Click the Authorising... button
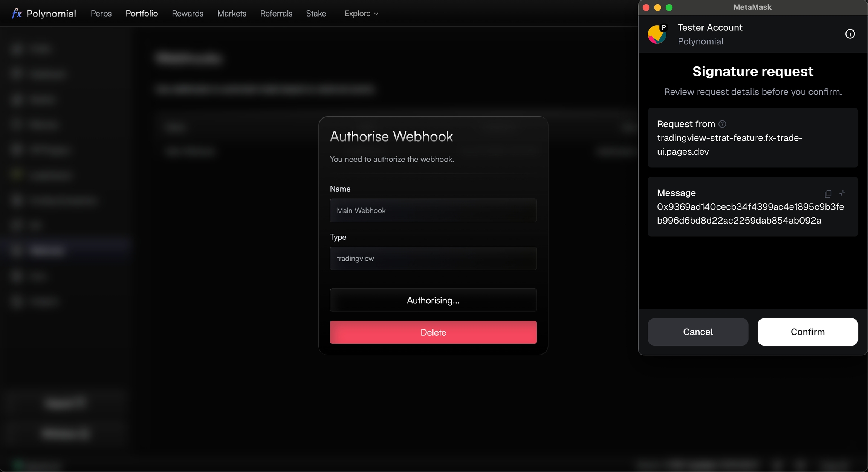The width and height of the screenshot is (868, 472). point(433,300)
